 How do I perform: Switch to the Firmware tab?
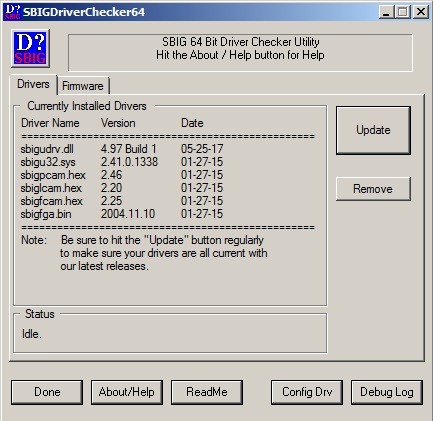click(83, 86)
